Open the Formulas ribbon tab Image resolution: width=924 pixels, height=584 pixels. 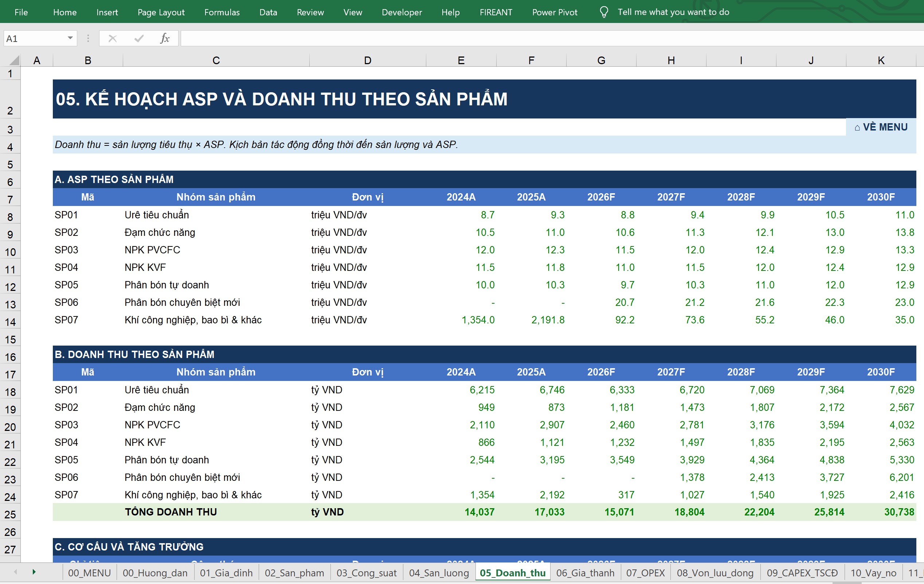tap(222, 12)
